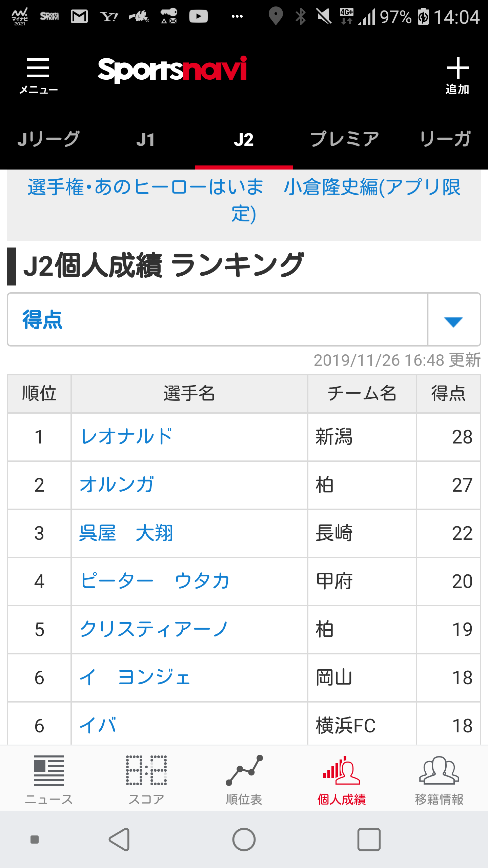This screenshot has width=488, height=868.
Task: Open the 得点 category selector field
Action: [x=244, y=320]
